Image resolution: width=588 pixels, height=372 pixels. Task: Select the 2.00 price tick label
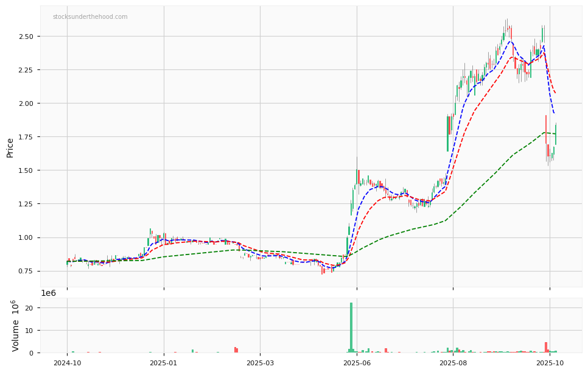coord(27,104)
